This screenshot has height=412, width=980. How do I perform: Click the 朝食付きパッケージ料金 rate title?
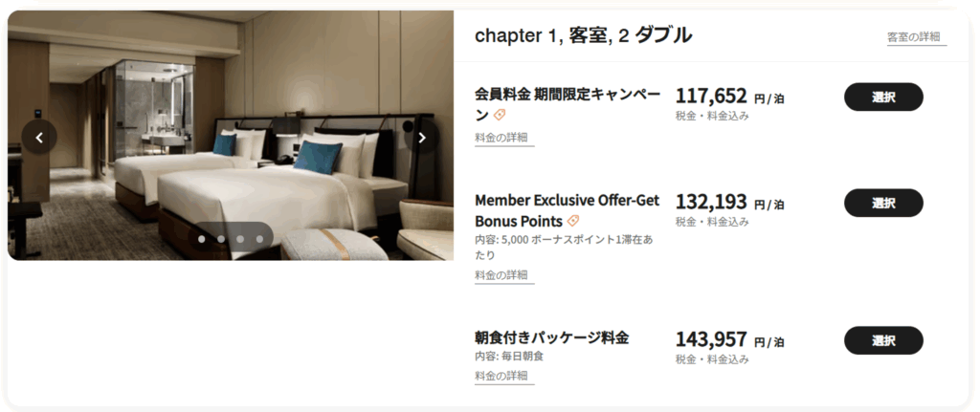coord(552,337)
